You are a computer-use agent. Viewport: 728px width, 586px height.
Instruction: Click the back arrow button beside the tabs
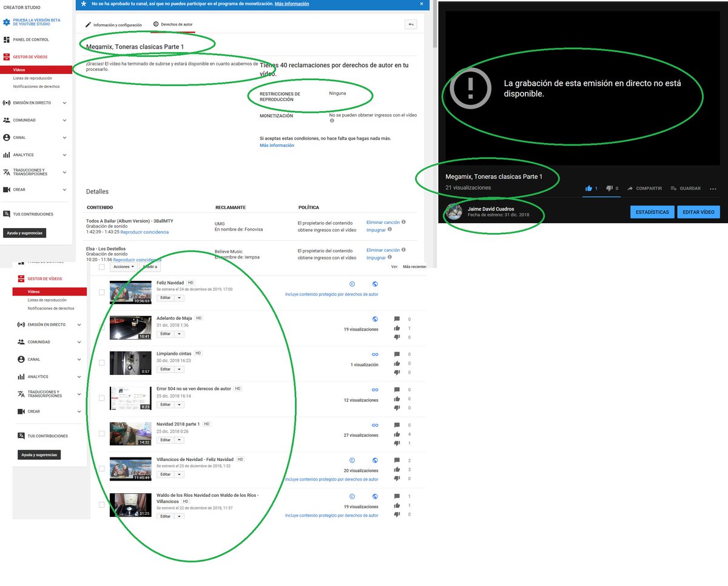click(411, 24)
